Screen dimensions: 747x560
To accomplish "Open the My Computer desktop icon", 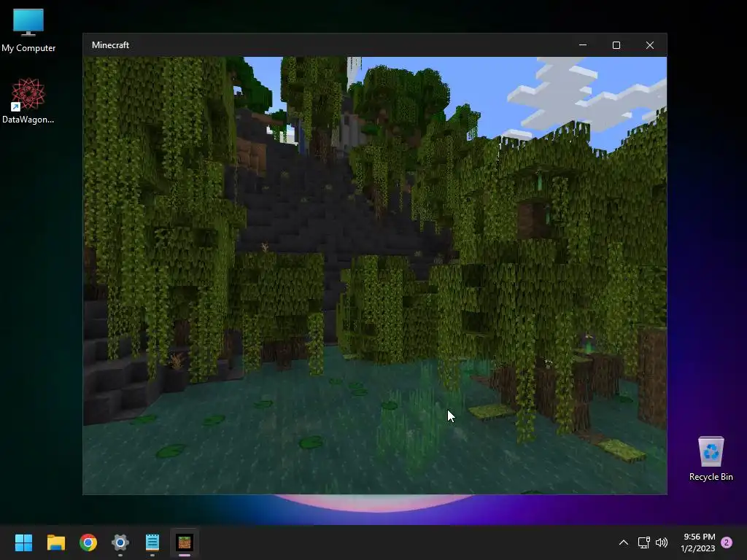I will click(x=28, y=31).
